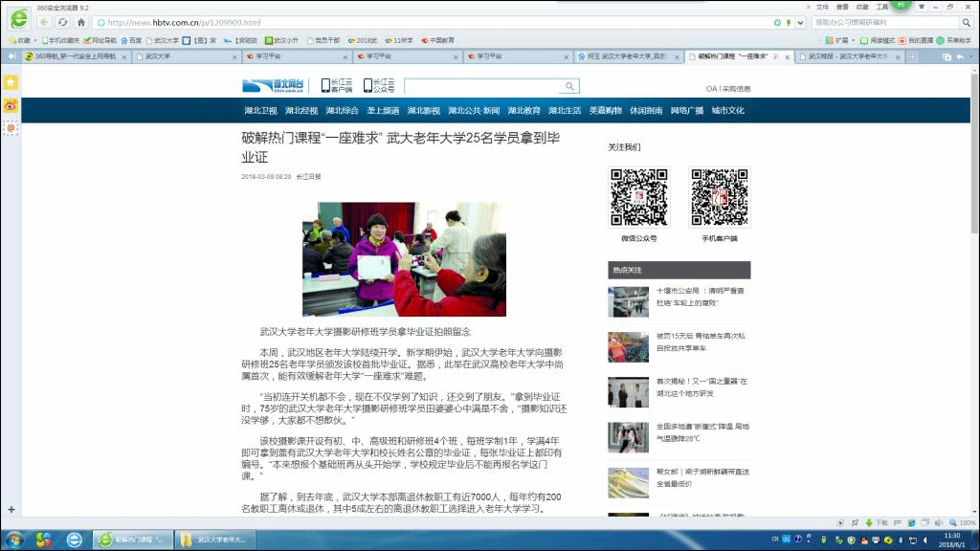The height and width of the screenshot is (551, 980).
Task: Open the Weibo icon in left sidebar
Action: click(11, 105)
